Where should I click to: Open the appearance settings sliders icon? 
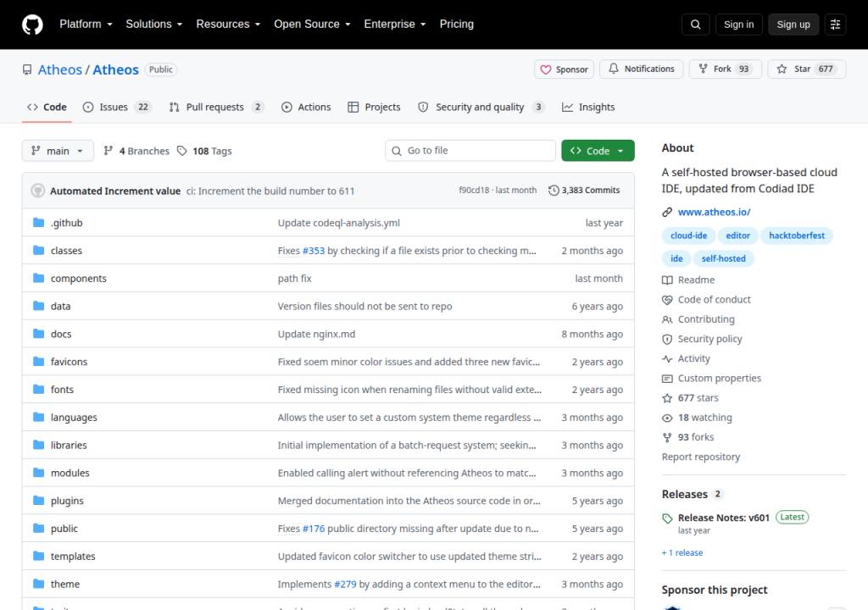point(835,25)
